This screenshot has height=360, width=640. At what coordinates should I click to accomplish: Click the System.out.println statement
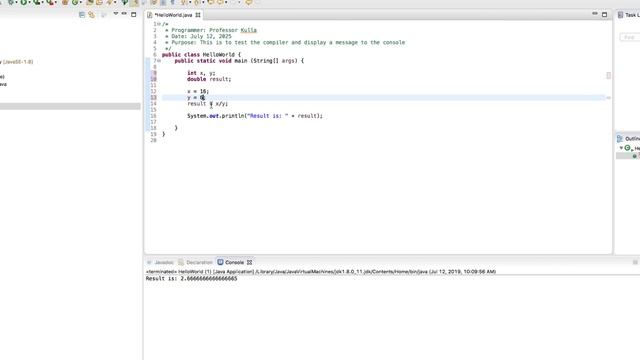(x=255, y=116)
